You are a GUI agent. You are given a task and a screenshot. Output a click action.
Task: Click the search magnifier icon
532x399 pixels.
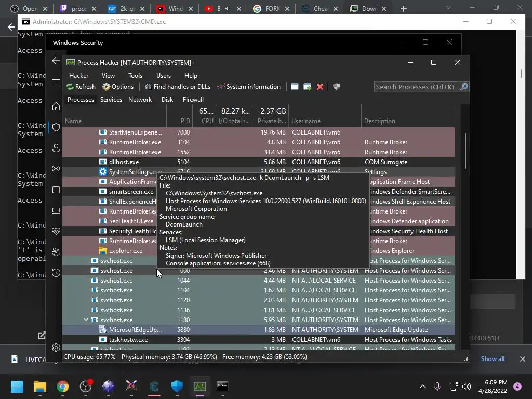pyautogui.click(x=464, y=87)
